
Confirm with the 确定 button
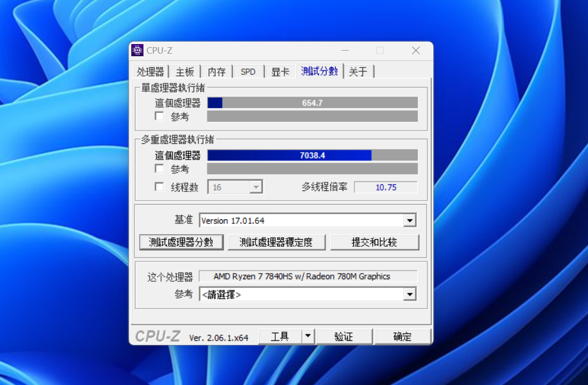click(402, 336)
